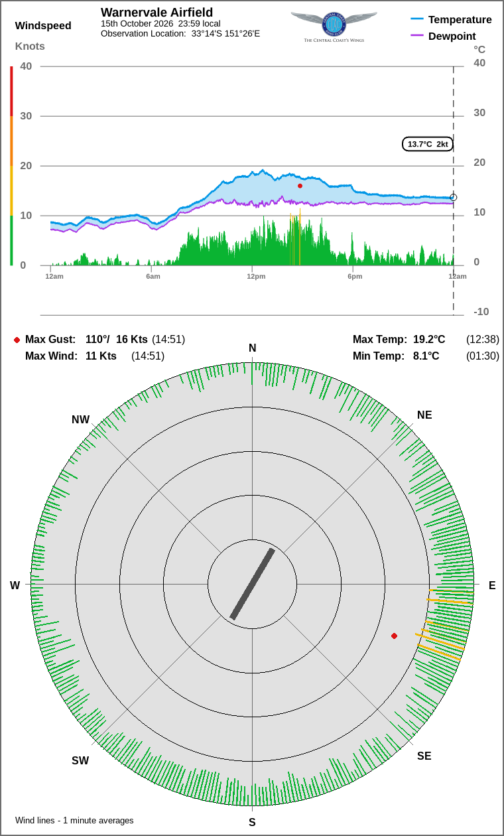504x836 pixels.
Task: Click the SW compass label
Action: tap(80, 761)
